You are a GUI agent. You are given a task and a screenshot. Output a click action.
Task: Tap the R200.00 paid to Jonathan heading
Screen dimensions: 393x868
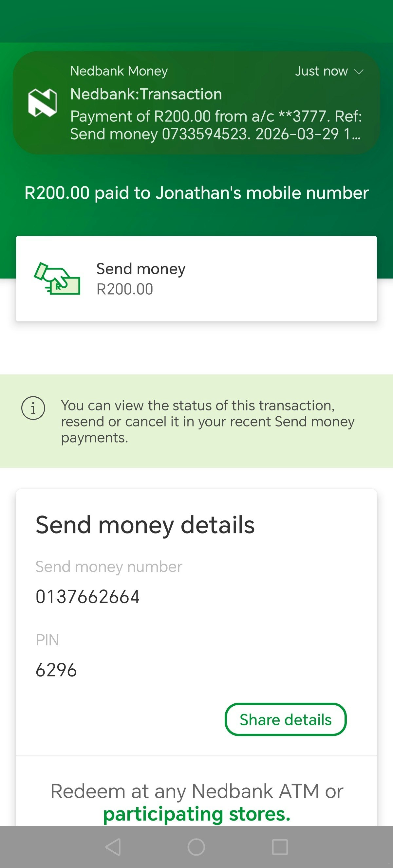pos(196,193)
